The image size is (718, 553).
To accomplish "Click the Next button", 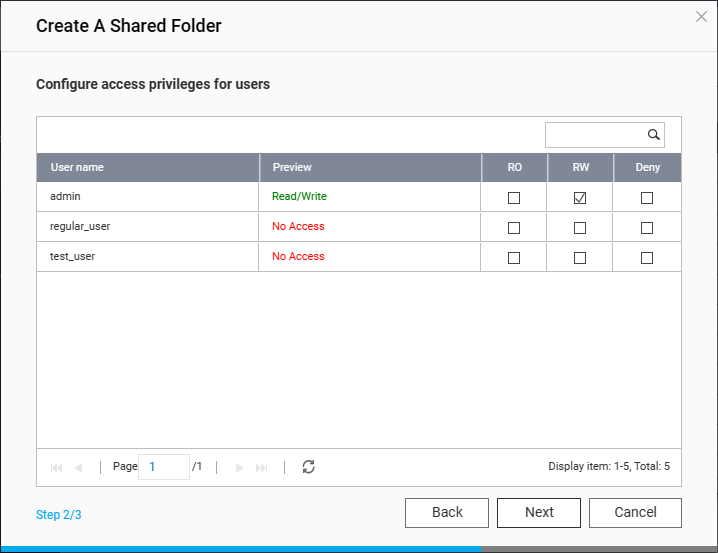I will tap(539, 512).
